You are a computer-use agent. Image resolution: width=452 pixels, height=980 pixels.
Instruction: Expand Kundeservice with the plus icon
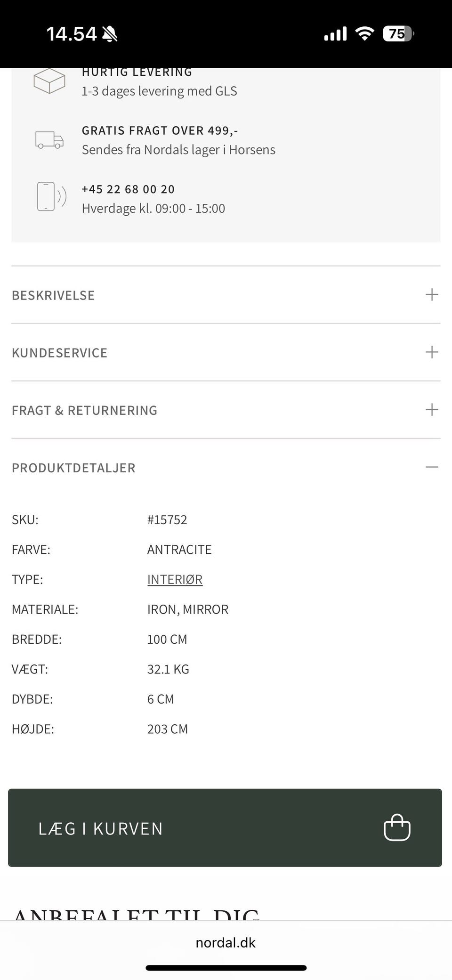(432, 352)
